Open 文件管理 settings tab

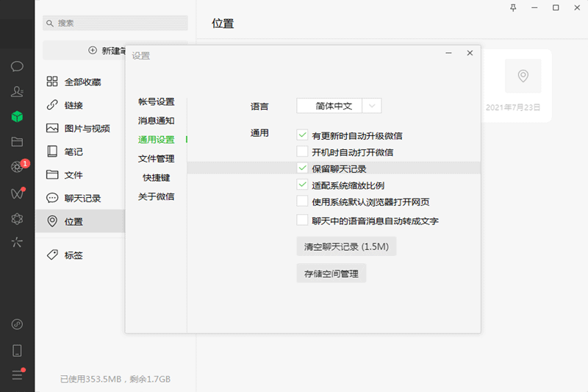point(156,159)
